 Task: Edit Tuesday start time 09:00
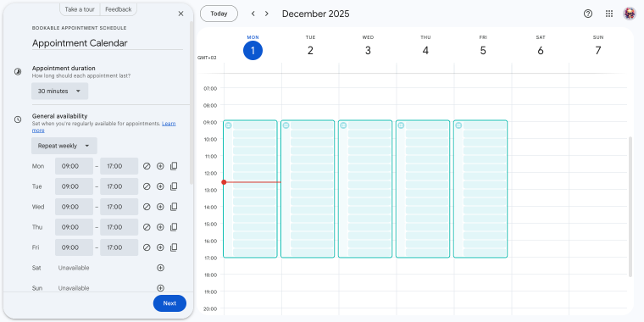[74, 186]
